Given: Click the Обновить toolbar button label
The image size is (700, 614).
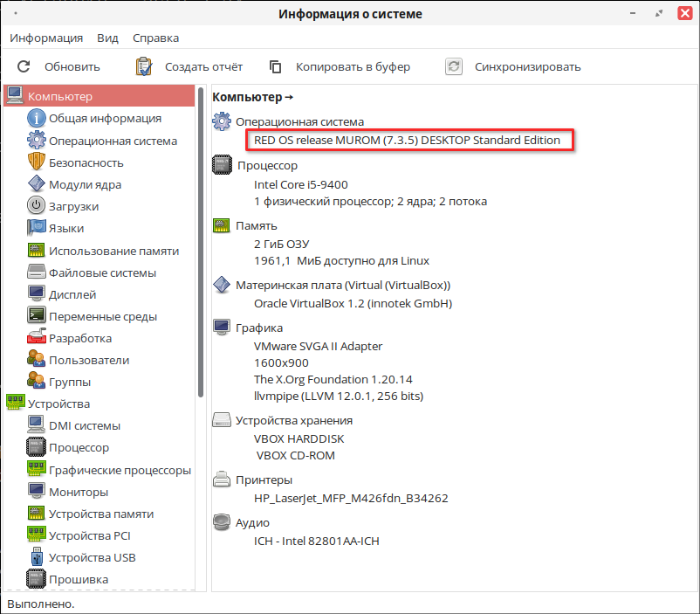Looking at the screenshot, I should click(x=72, y=67).
